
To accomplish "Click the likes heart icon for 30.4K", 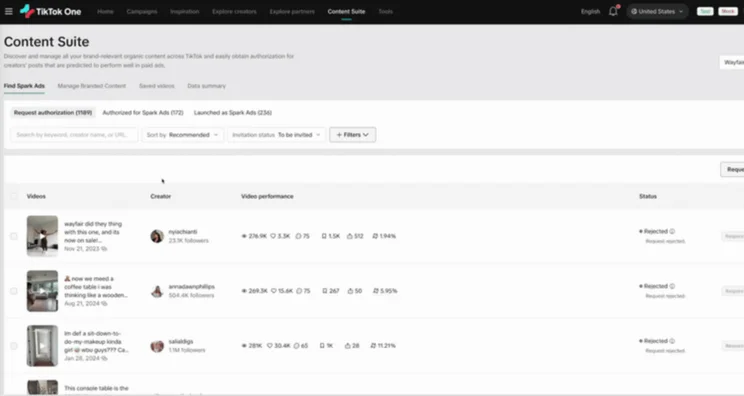I will tap(270, 346).
